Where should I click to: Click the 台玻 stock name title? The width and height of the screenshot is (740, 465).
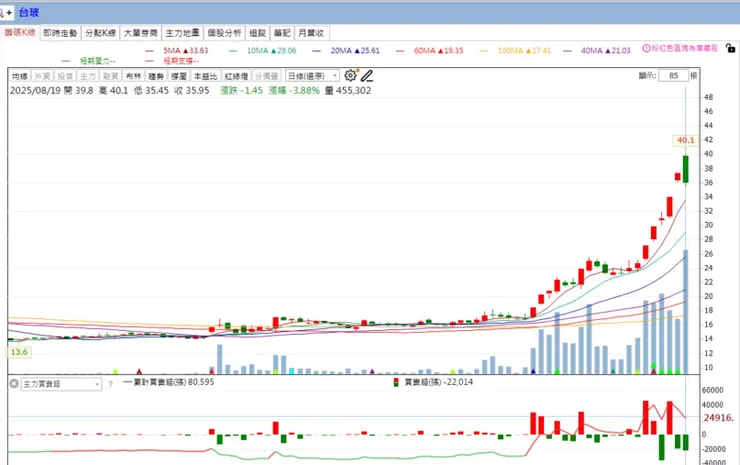point(29,13)
